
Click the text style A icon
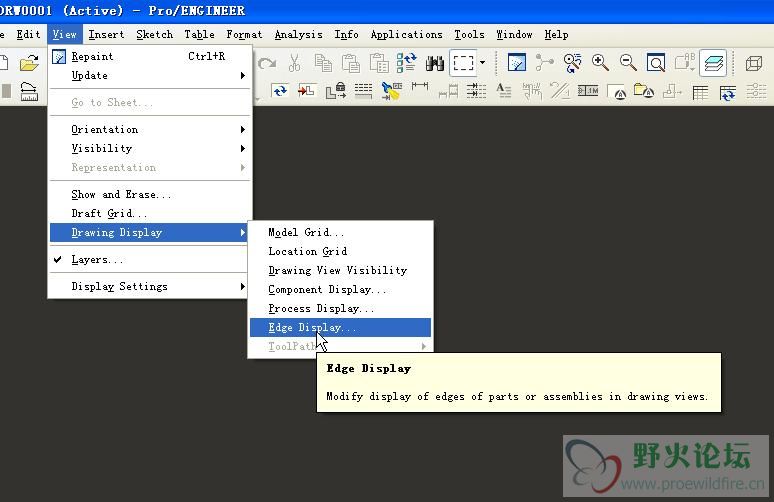(x=503, y=91)
